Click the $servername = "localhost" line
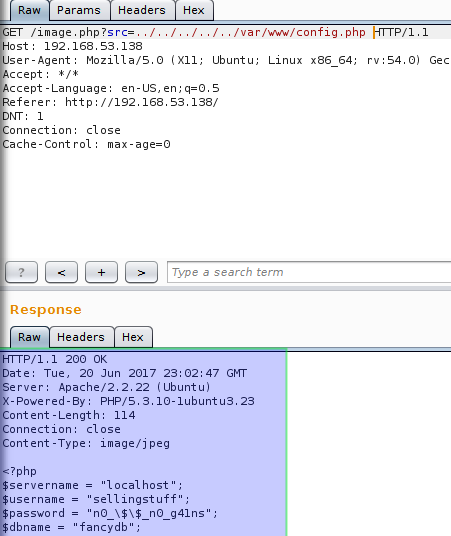Viewport: 451px width, 536px height. click(x=93, y=485)
